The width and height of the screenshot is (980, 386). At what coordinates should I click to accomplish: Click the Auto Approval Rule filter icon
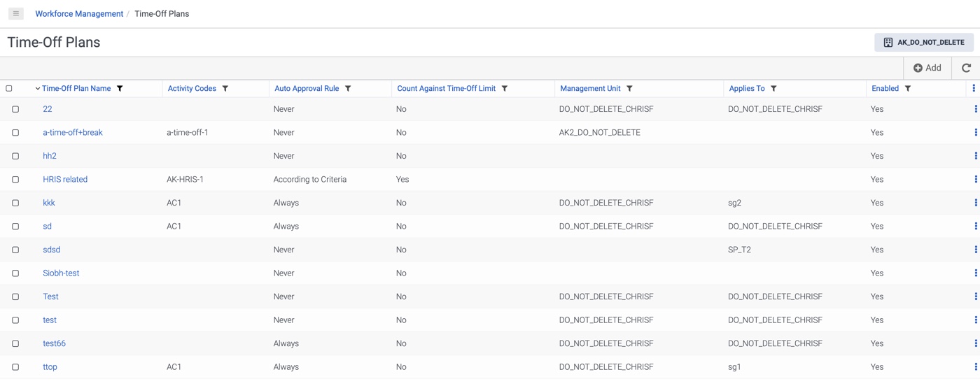(x=348, y=89)
